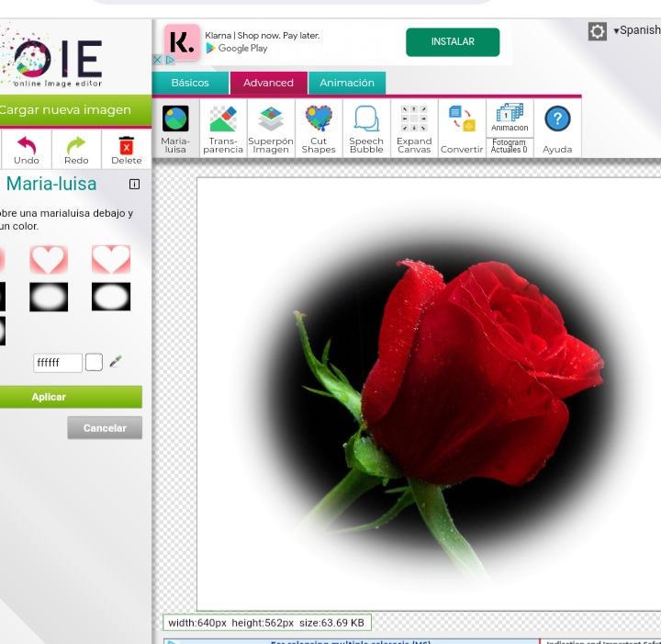The image size is (661, 644).
Task: Click the white color swatch box
Action: [x=94, y=363]
